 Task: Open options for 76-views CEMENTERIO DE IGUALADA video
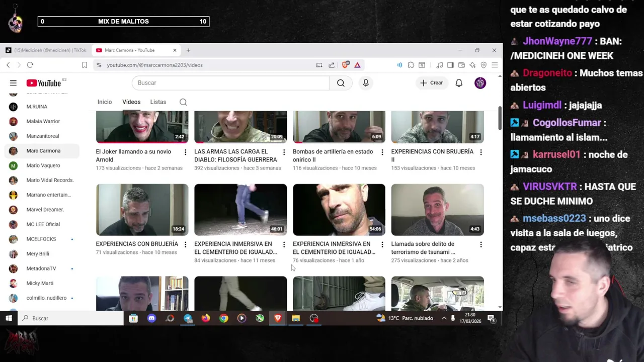382,244
